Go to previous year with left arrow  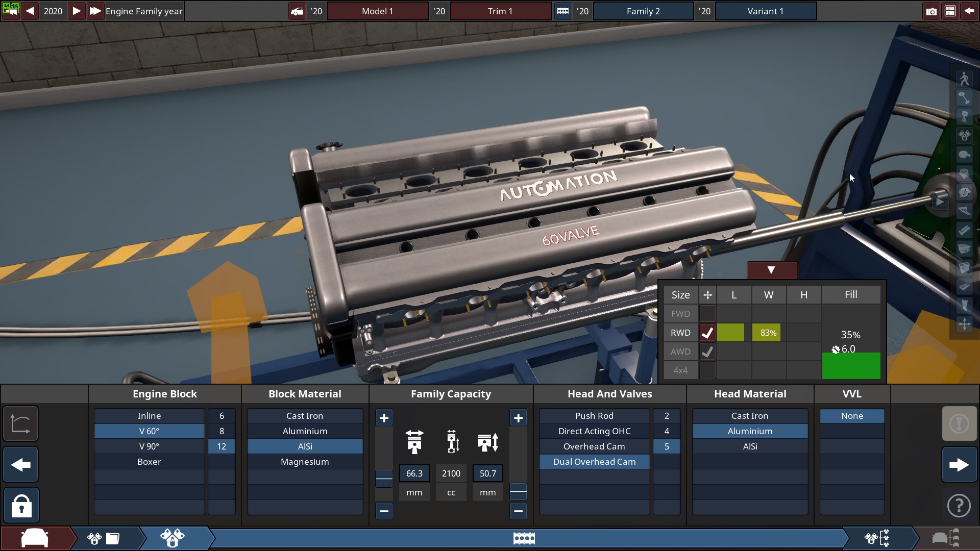tap(30, 11)
